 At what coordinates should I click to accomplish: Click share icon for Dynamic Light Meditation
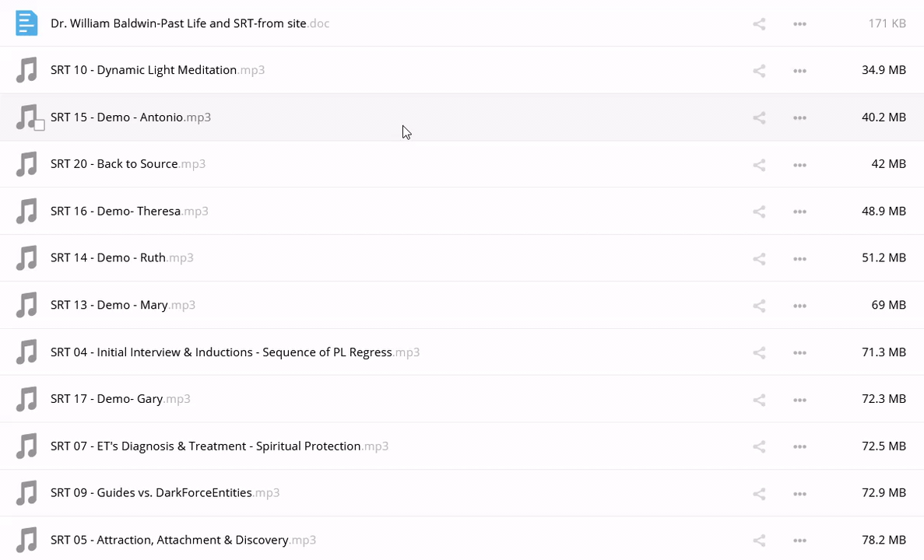(759, 71)
